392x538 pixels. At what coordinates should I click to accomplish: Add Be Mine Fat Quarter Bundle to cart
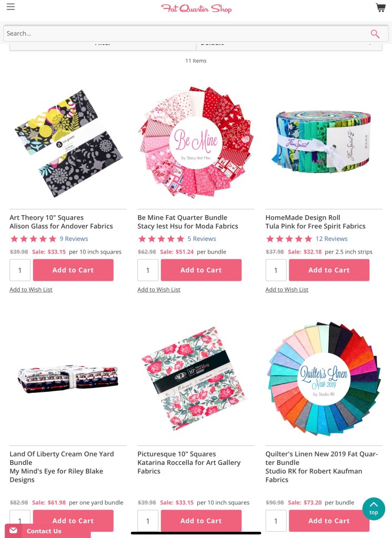click(201, 270)
